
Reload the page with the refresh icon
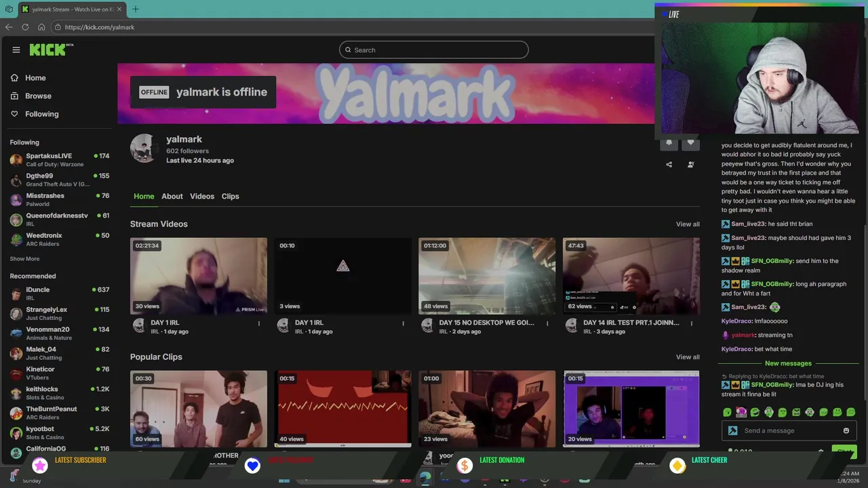25,27
